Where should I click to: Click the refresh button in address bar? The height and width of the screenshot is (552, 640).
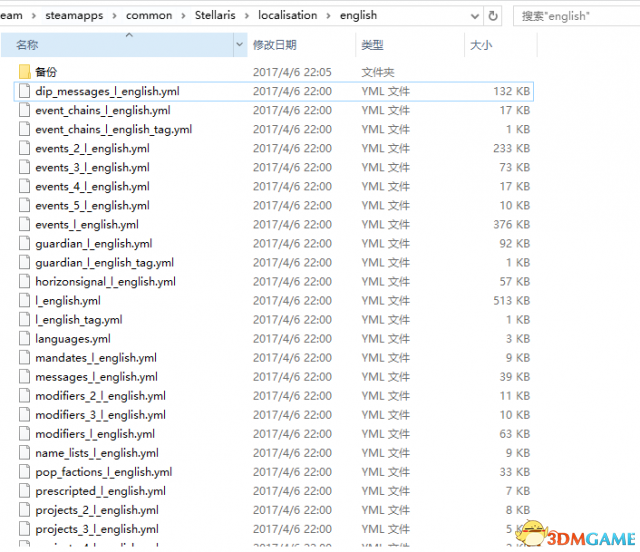[493, 16]
